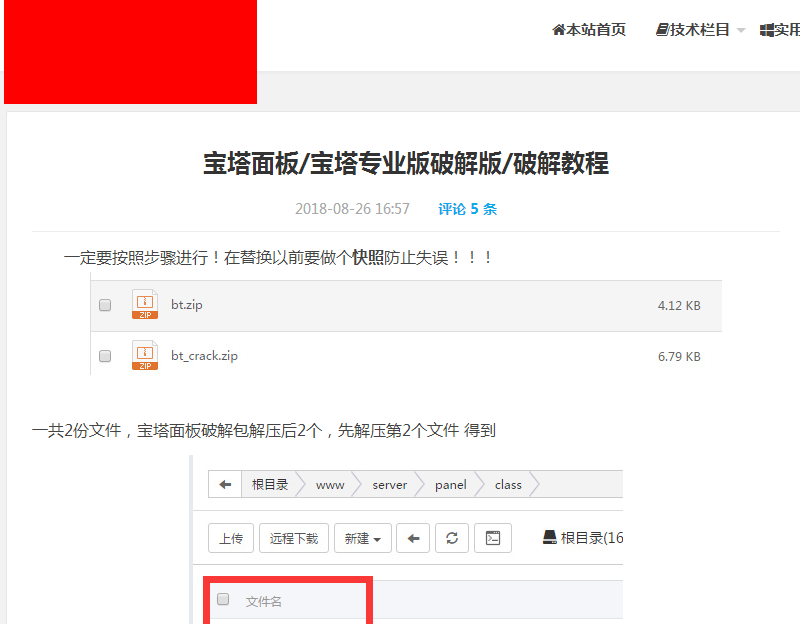Click the refresh icon button

click(452, 538)
